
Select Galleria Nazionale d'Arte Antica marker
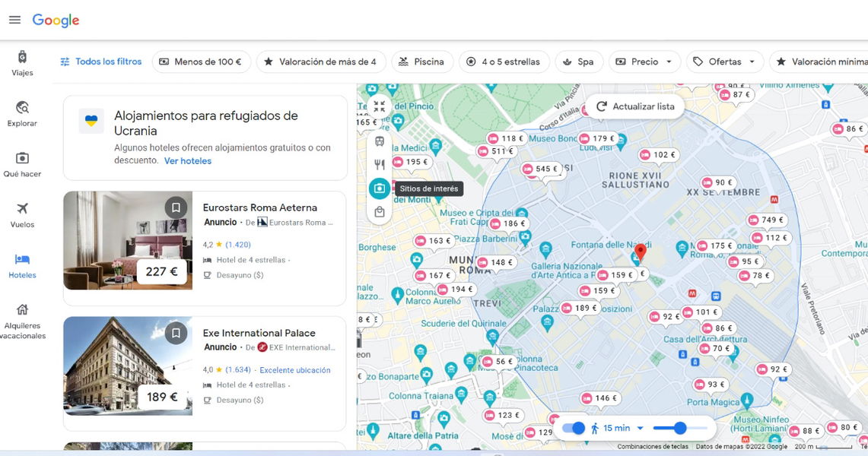click(x=545, y=249)
